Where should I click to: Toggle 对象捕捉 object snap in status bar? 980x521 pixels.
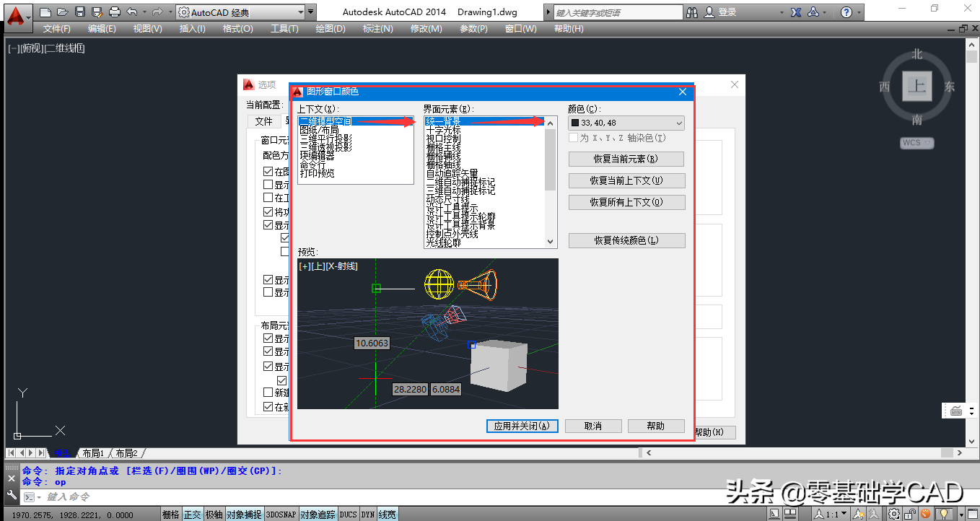point(244,515)
